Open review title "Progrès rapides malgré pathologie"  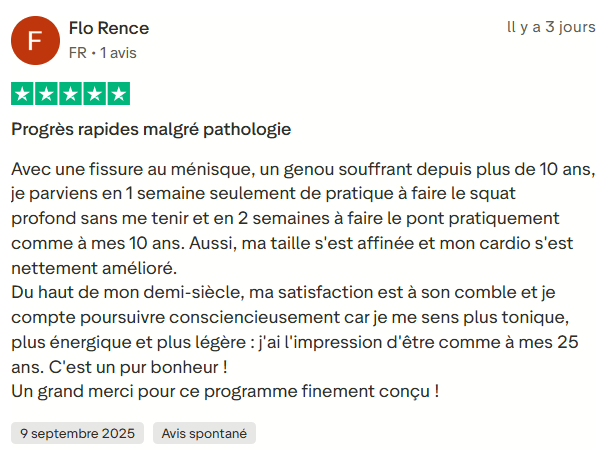[x=151, y=129]
